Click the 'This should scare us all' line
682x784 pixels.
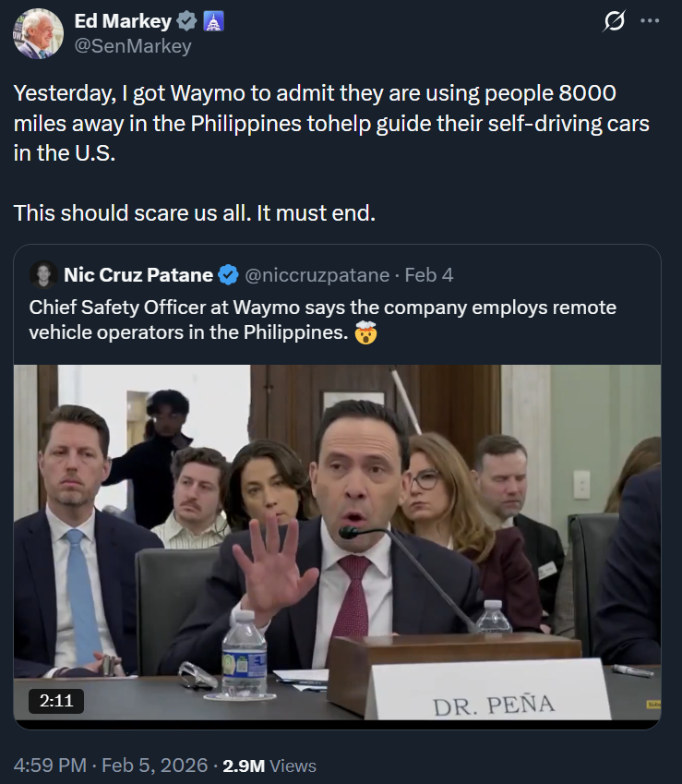click(195, 213)
